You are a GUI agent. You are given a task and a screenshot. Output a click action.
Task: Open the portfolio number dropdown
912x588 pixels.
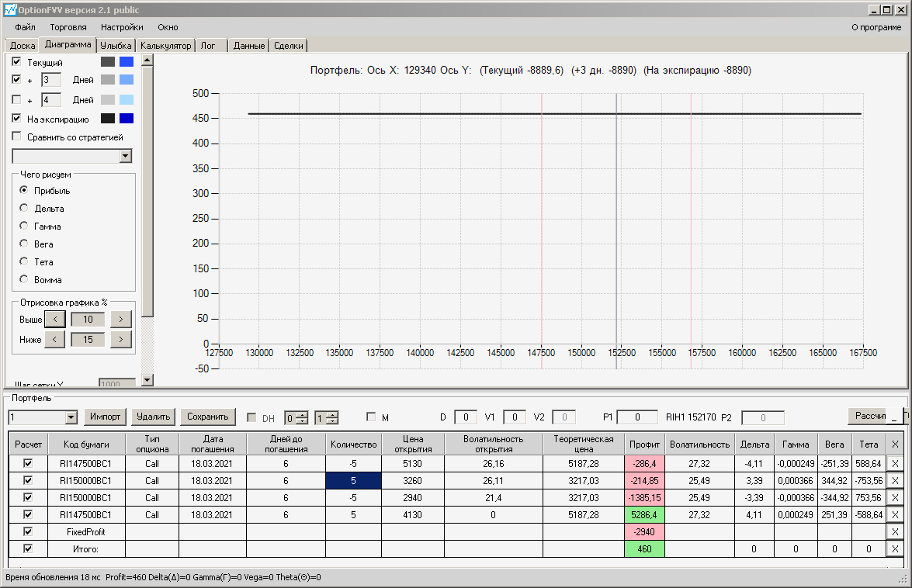pyautogui.click(x=71, y=417)
